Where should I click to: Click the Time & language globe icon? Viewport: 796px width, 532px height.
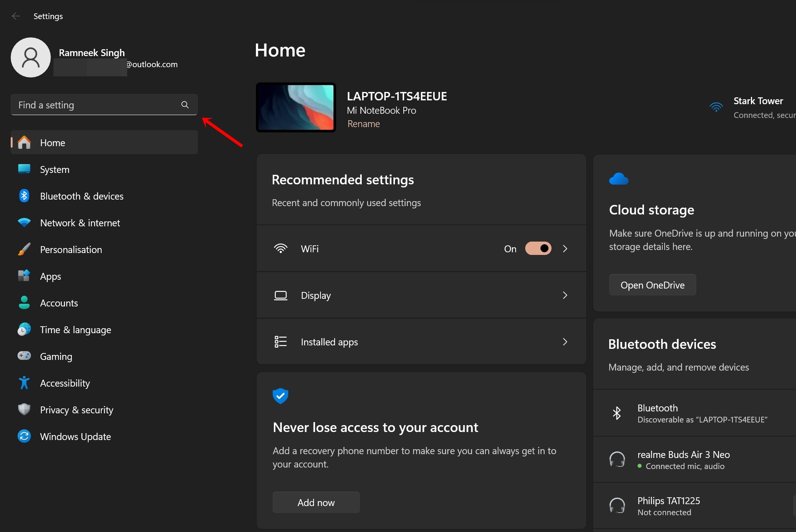pyautogui.click(x=24, y=329)
